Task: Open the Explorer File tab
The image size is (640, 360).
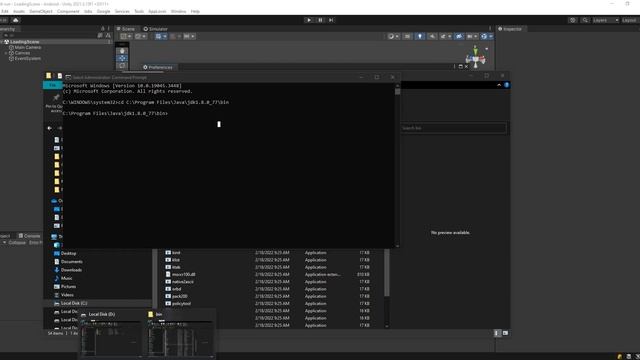Action: click(x=53, y=85)
